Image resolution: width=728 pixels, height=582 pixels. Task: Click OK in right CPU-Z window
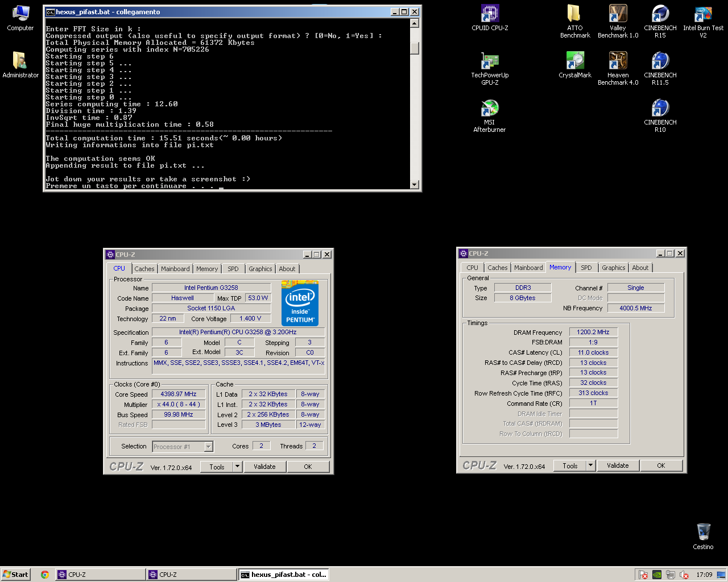(661, 466)
